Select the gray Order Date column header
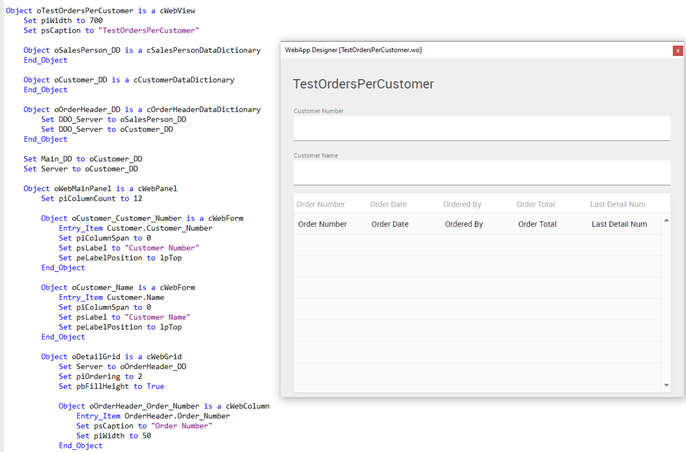This screenshot has height=452, width=686. pyautogui.click(x=388, y=204)
